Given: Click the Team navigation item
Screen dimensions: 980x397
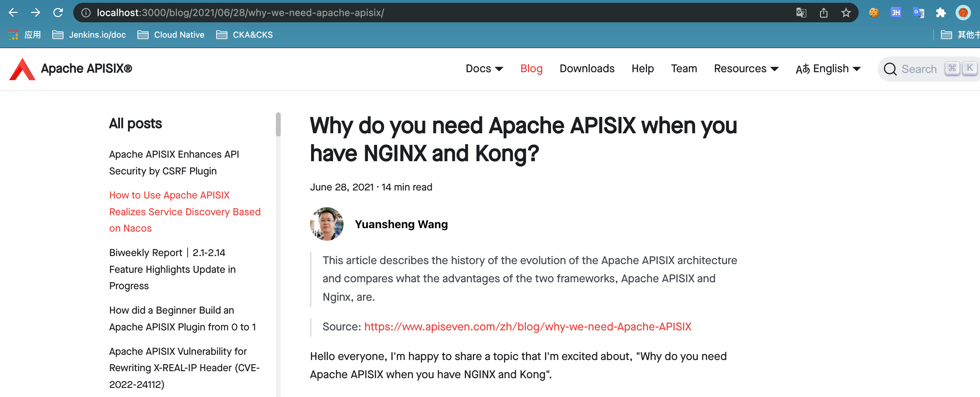Looking at the screenshot, I should 684,68.
